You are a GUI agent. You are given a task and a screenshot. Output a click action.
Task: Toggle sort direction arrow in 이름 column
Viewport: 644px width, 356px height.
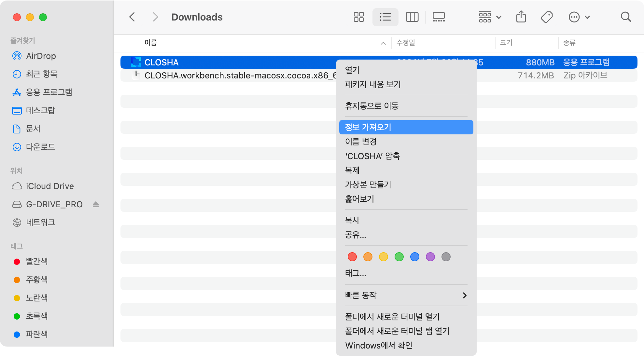(x=383, y=43)
